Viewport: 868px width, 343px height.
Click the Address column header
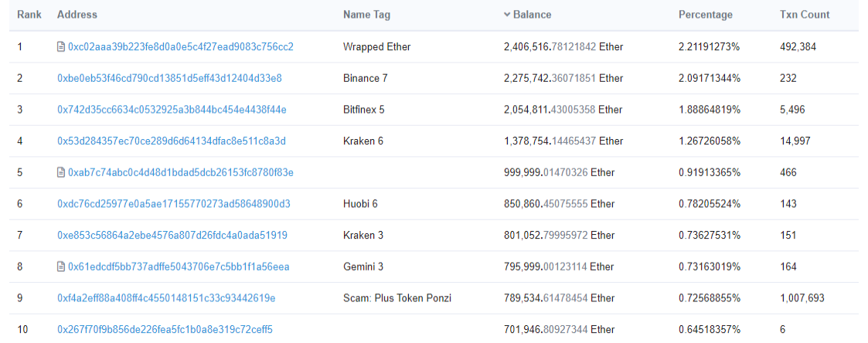tap(77, 15)
